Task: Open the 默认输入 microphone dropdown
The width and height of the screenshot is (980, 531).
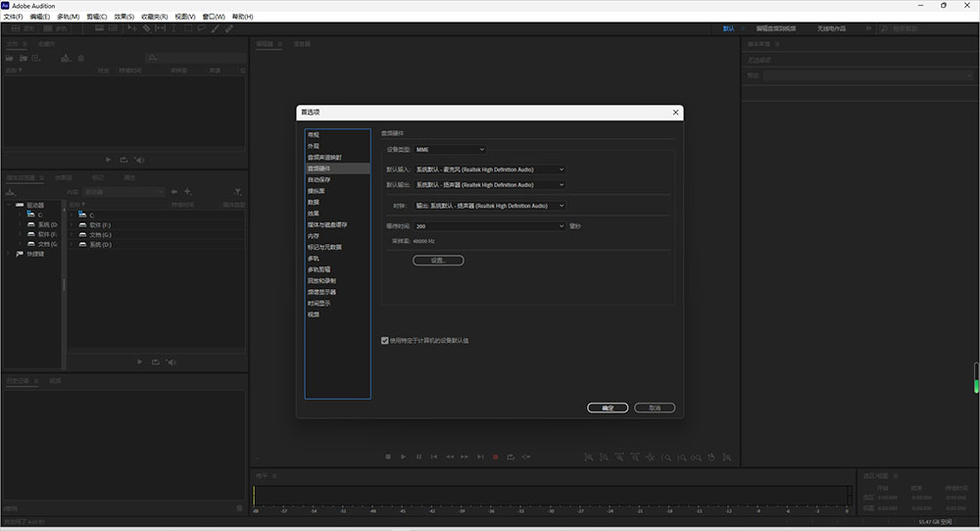Action: pyautogui.click(x=489, y=169)
